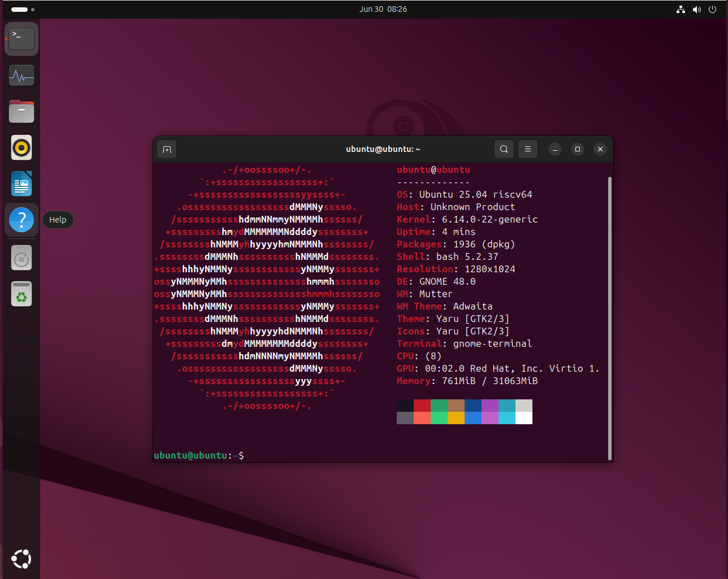Viewport: 728px width, 579px height.
Task: Click the memory value '761MiB / 31063MiB'
Action: pos(490,381)
